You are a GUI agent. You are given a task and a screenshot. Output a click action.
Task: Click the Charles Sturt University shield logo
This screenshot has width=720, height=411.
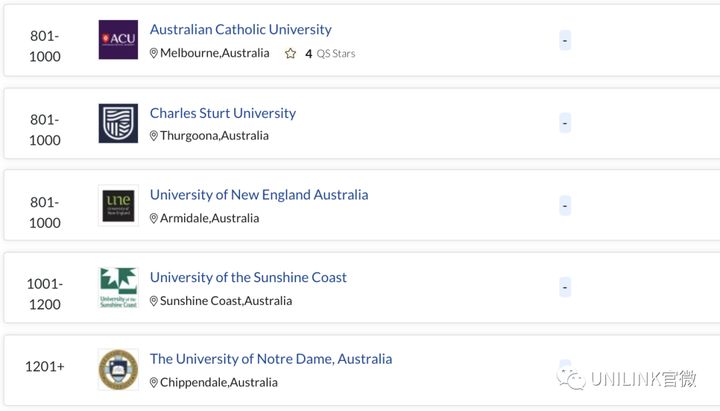[x=118, y=123]
